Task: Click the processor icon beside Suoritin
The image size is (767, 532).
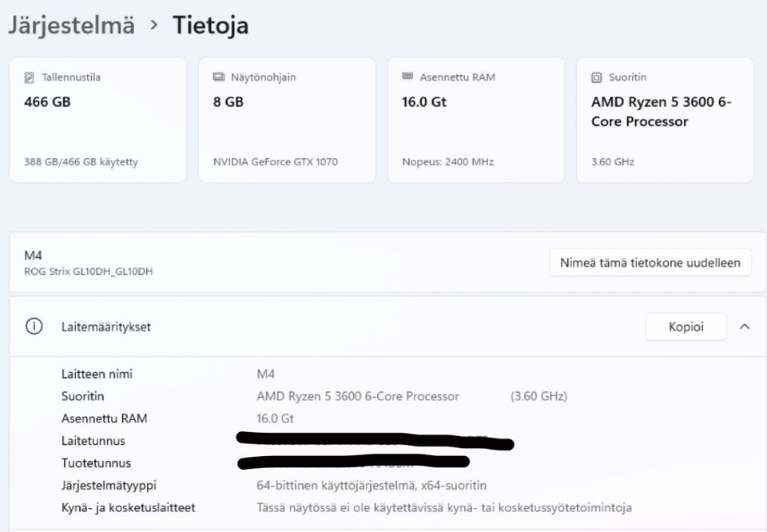Action: point(596,77)
